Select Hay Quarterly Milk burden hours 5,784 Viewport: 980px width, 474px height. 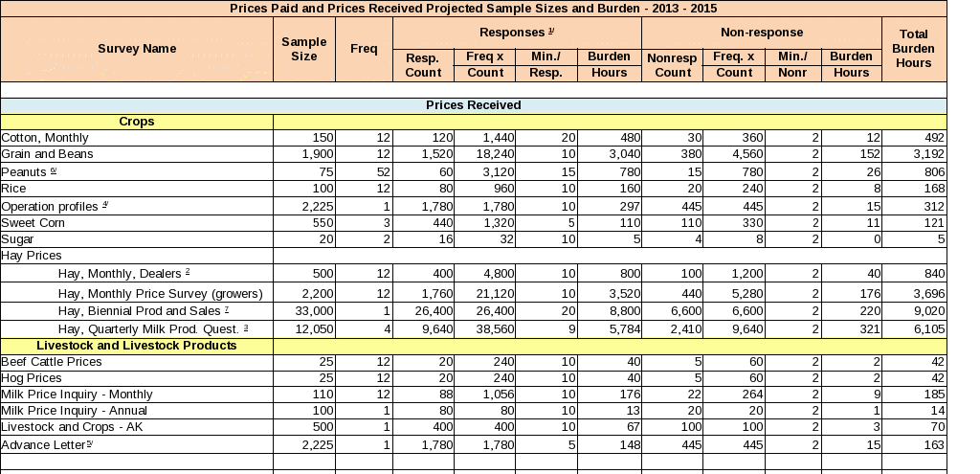624,328
